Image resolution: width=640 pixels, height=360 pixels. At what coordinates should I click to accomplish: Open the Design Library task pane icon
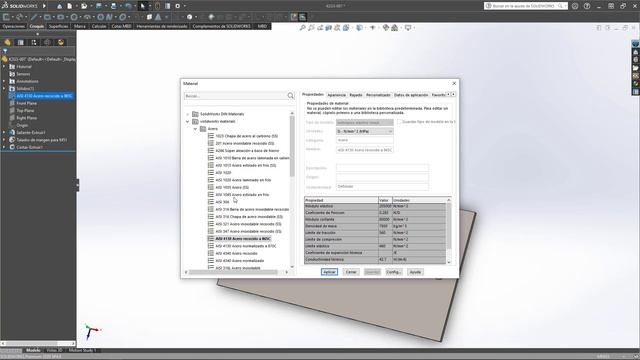click(x=636, y=60)
